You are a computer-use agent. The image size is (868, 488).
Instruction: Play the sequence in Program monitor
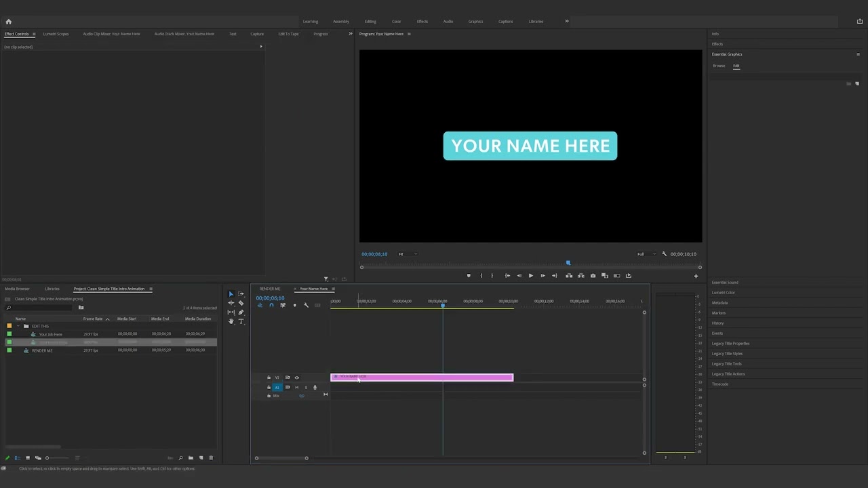pyautogui.click(x=530, y=276)
